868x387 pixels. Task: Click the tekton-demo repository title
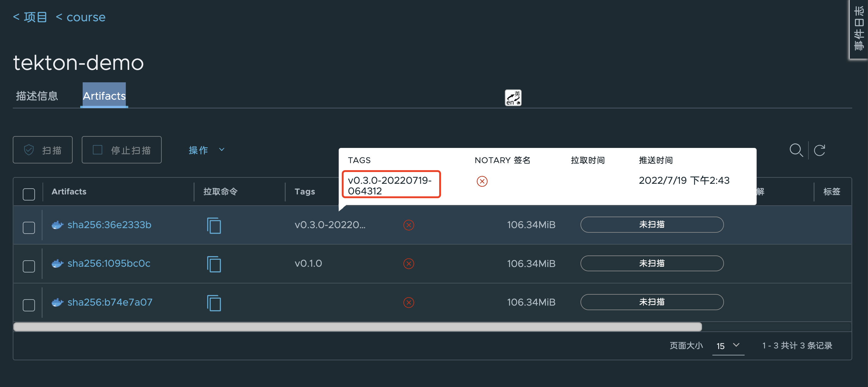click(78, 63)
